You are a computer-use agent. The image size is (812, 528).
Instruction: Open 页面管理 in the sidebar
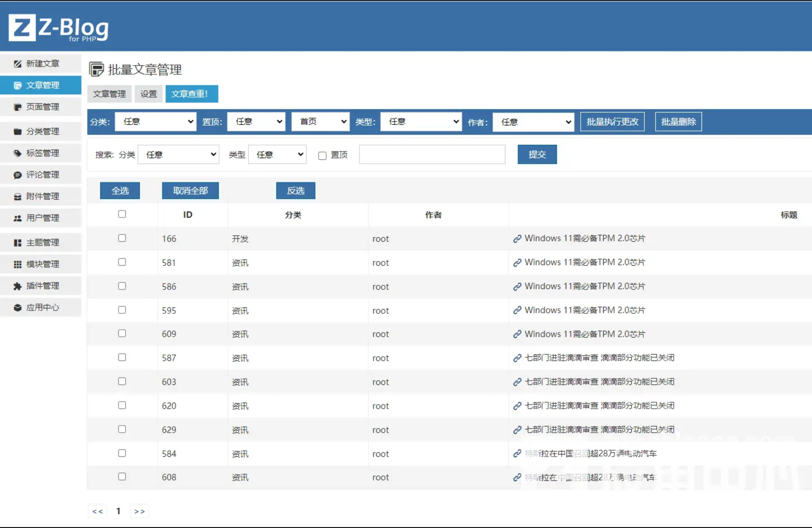tap(41, 107)
